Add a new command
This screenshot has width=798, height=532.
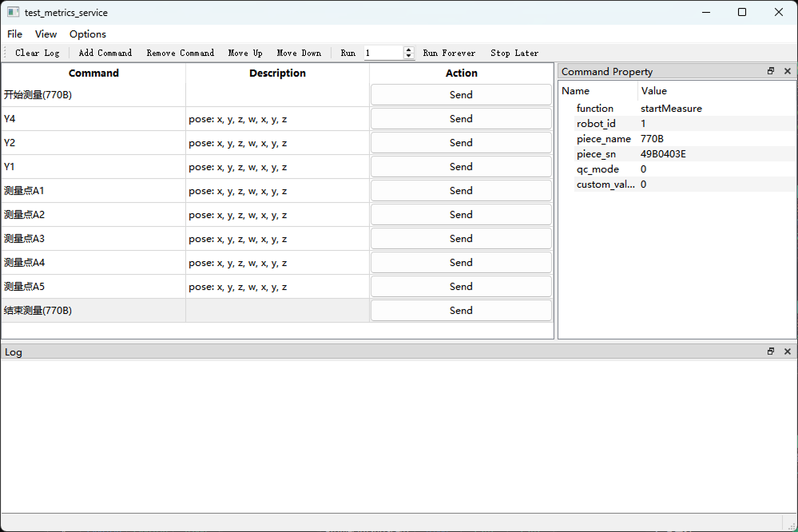pos(105,53)
